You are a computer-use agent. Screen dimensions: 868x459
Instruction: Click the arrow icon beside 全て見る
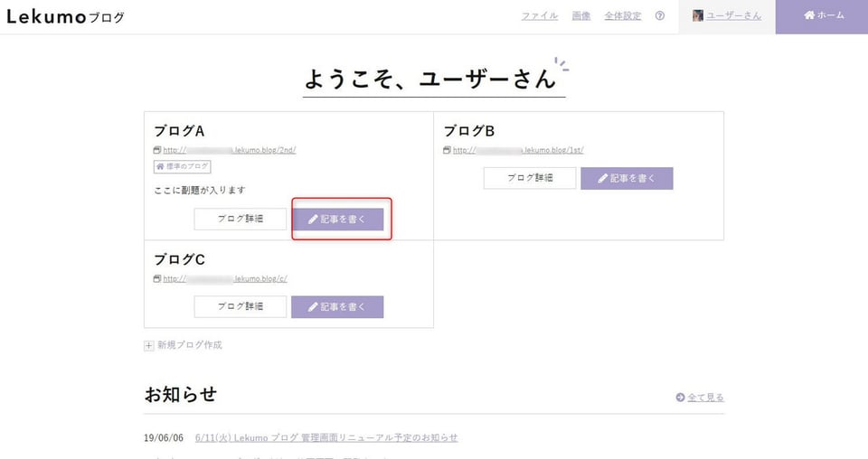click(680, 397)
